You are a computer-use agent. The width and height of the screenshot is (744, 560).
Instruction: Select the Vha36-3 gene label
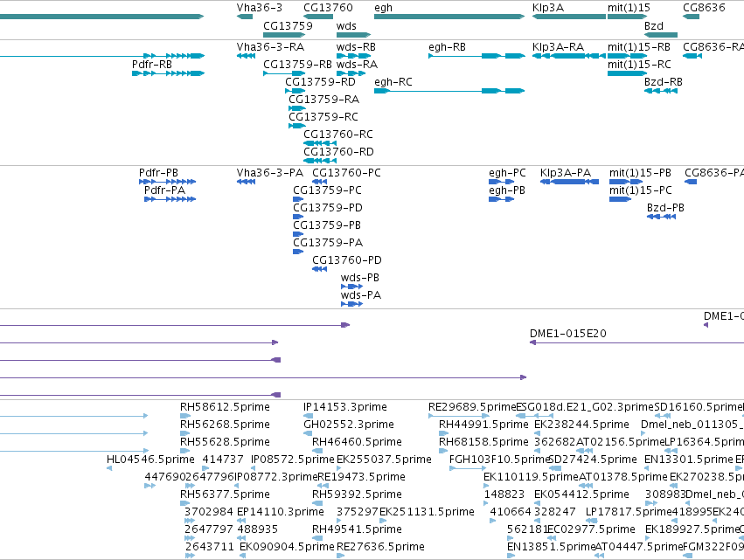point(260,8)
